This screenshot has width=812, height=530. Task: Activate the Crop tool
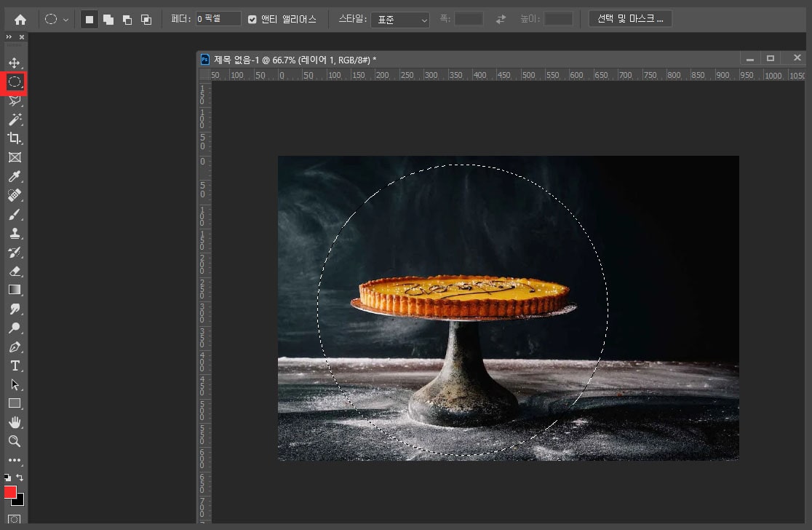pyautogui.click(x=14, y=138)
